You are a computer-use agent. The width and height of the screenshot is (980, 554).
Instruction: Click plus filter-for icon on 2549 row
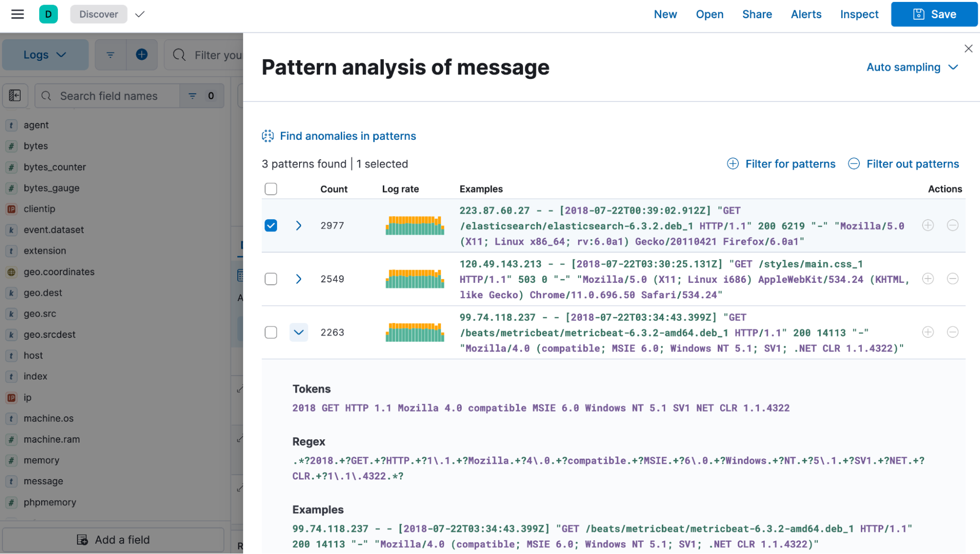[x=928, y=278]
